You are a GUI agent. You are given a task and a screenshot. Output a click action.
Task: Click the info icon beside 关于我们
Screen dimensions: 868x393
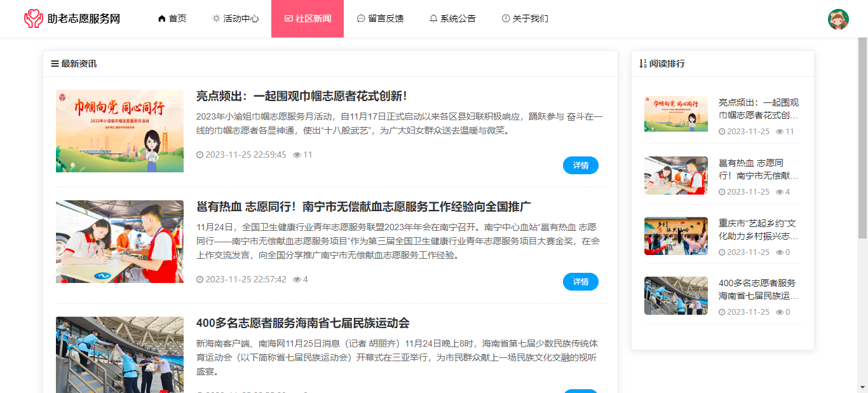[x=506, y=18]
